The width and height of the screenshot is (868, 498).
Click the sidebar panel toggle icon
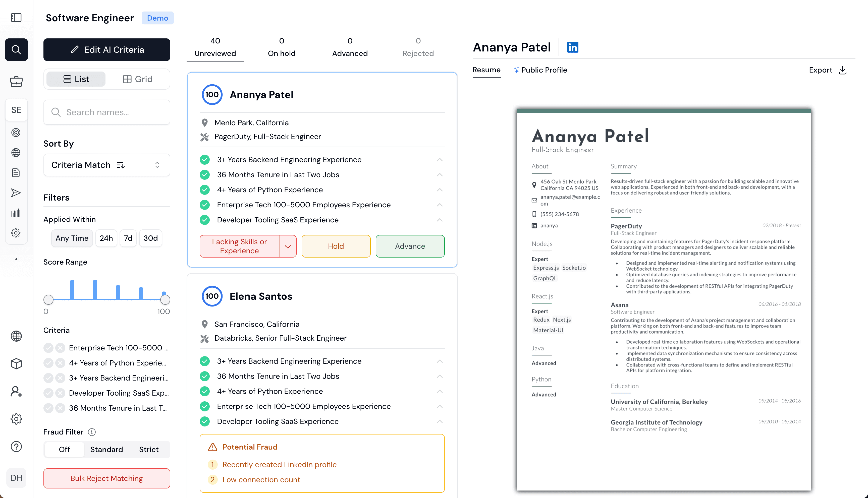tap(16, 17)
